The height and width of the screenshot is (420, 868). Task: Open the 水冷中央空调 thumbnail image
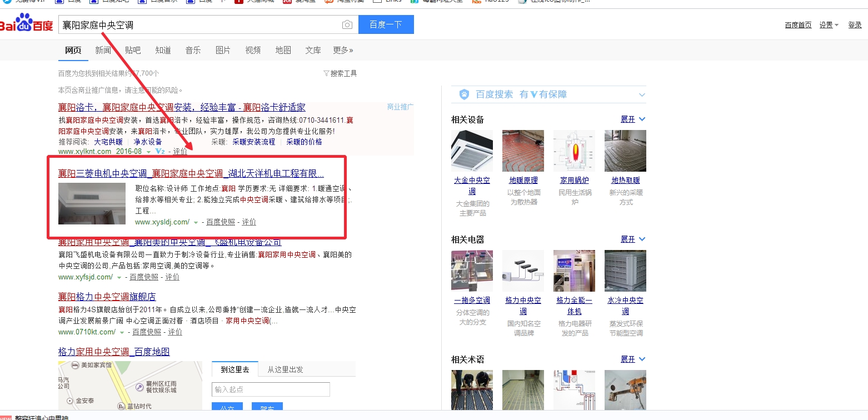625,271
